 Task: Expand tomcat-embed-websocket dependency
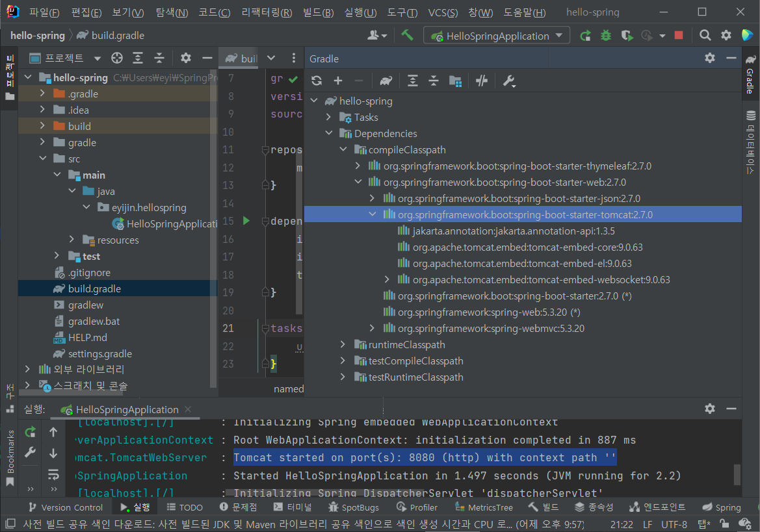click(386, 279)
